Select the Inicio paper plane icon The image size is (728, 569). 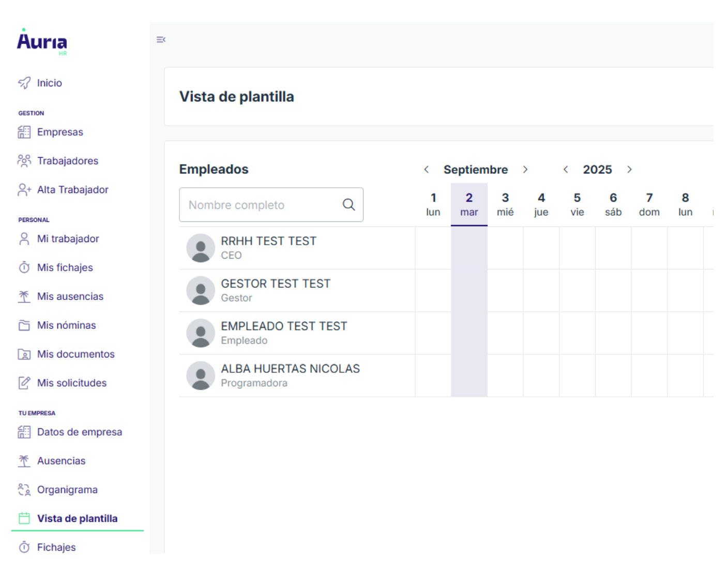24,82
